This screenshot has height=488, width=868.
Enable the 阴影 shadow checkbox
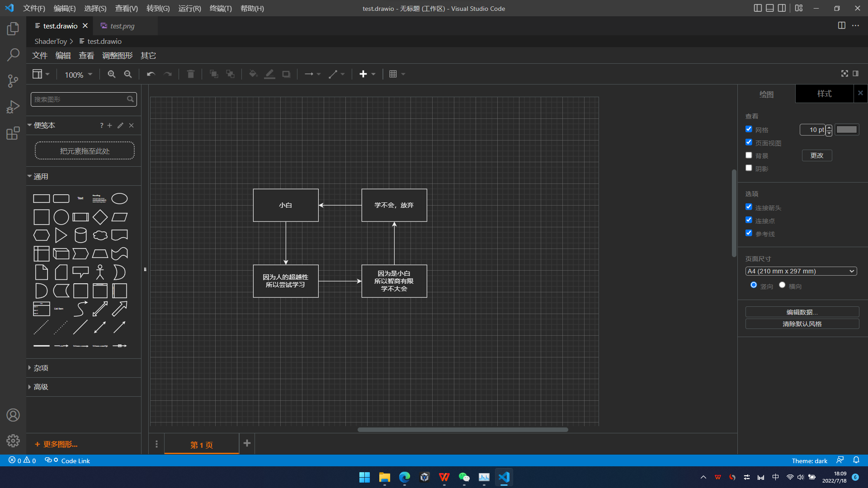coord(749,168)
